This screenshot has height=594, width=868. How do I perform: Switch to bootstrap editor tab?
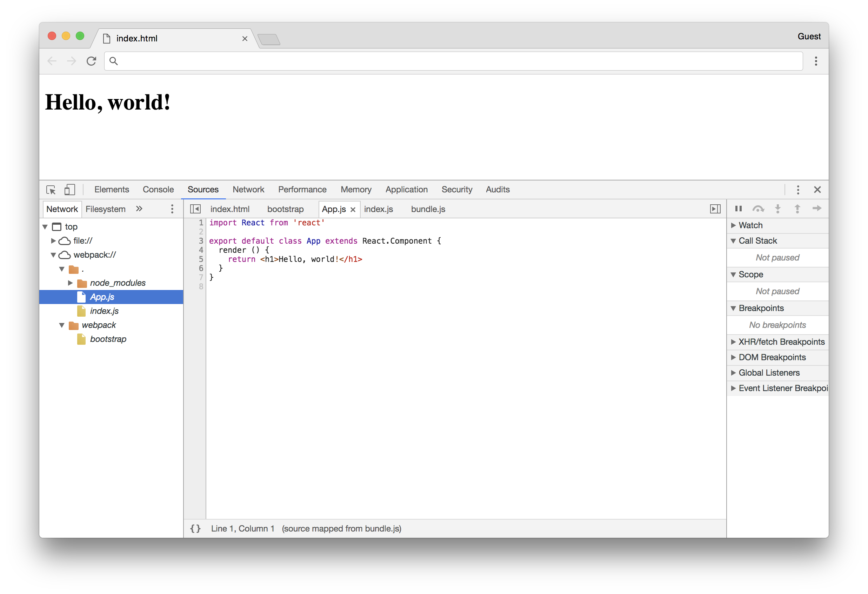click(x=286, y=209)
